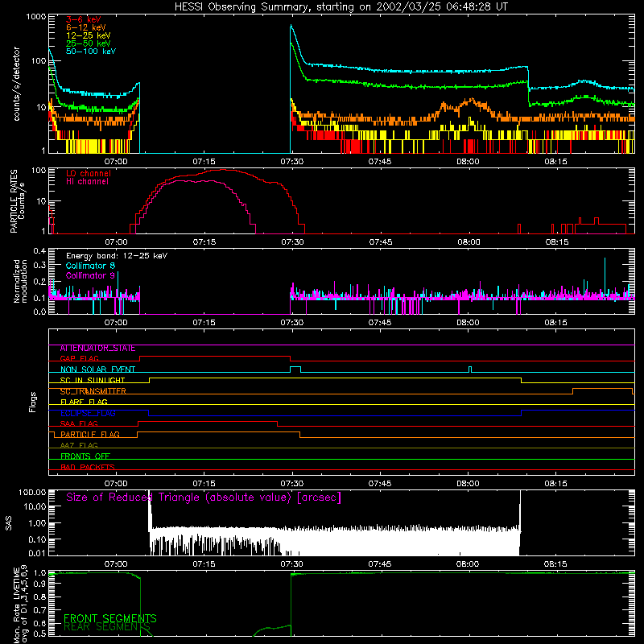This screenshot has height=644, width=644.
Task: Click the 0.4 tick on modulation axis
Action: (39, 251)
